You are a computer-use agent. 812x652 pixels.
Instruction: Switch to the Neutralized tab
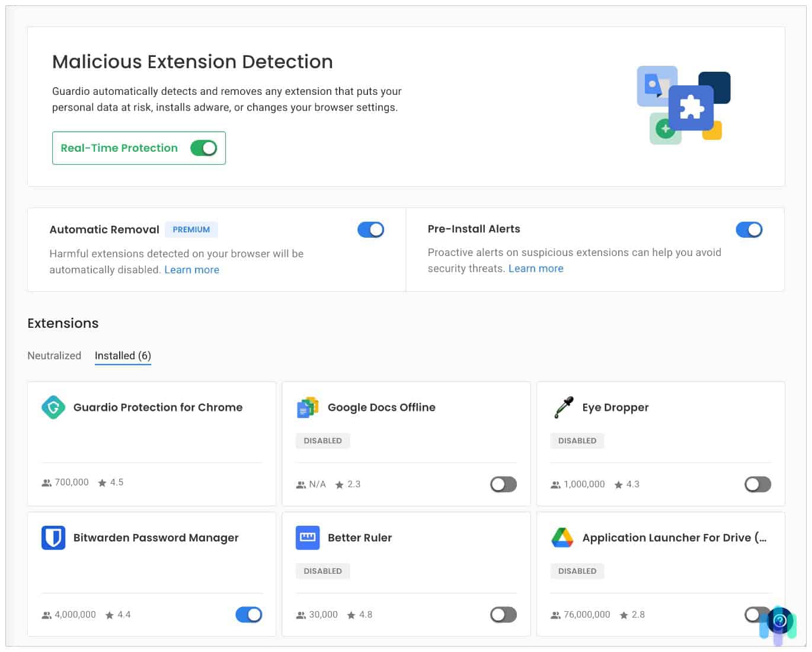(x=54, y=356)
